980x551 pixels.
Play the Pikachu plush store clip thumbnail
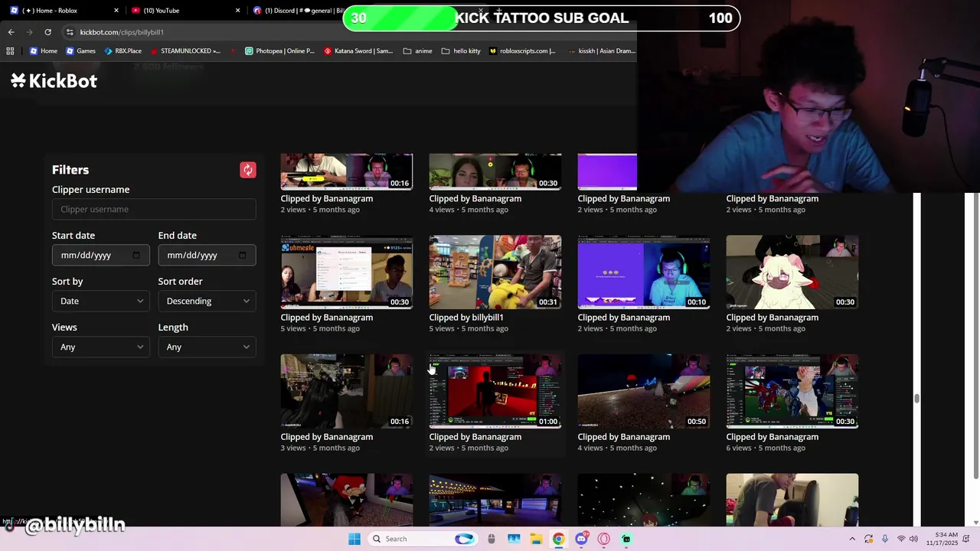[x=495, y=272]
